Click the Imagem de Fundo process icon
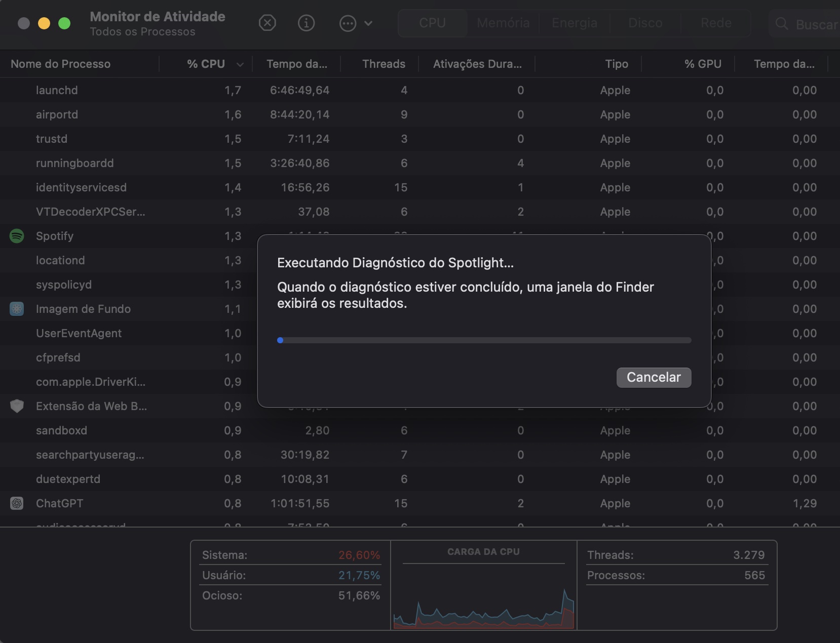 (x=16, y=309)
